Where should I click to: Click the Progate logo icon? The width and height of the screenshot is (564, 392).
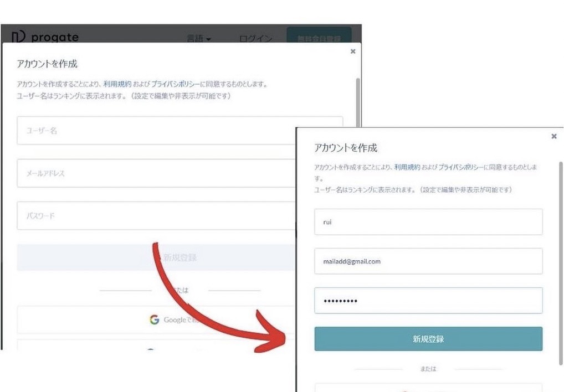point(18,37)
